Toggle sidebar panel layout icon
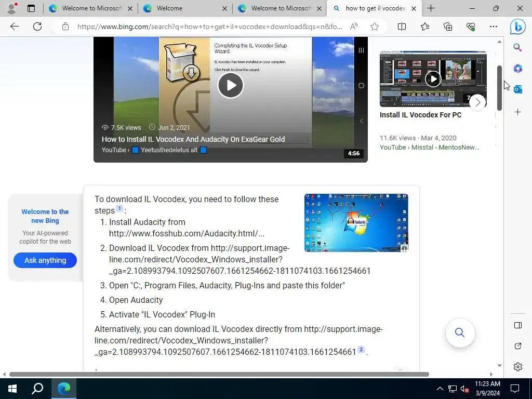 click(518, 325)
